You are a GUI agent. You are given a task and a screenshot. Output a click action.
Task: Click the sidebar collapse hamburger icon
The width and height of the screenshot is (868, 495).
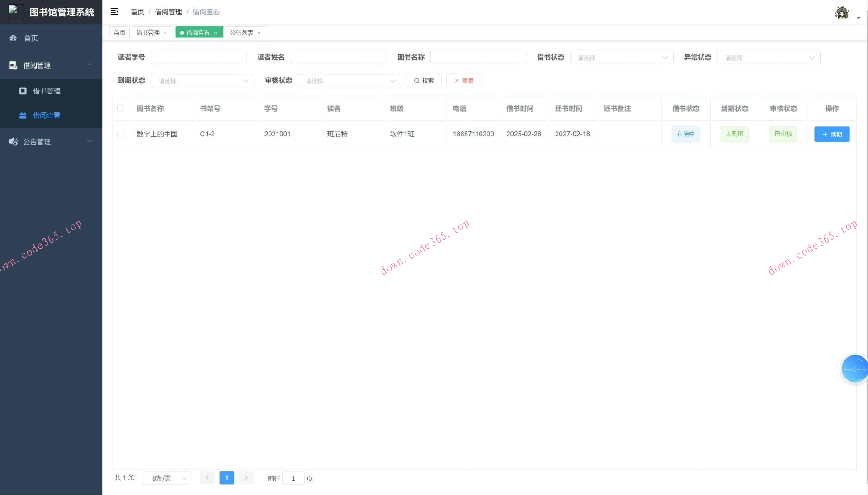(x=114, y=12)
